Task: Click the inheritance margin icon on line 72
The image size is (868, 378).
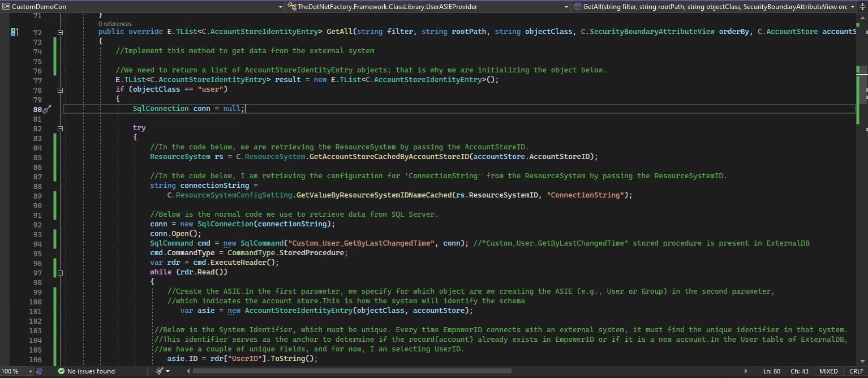Action: (x=14, y=32)
